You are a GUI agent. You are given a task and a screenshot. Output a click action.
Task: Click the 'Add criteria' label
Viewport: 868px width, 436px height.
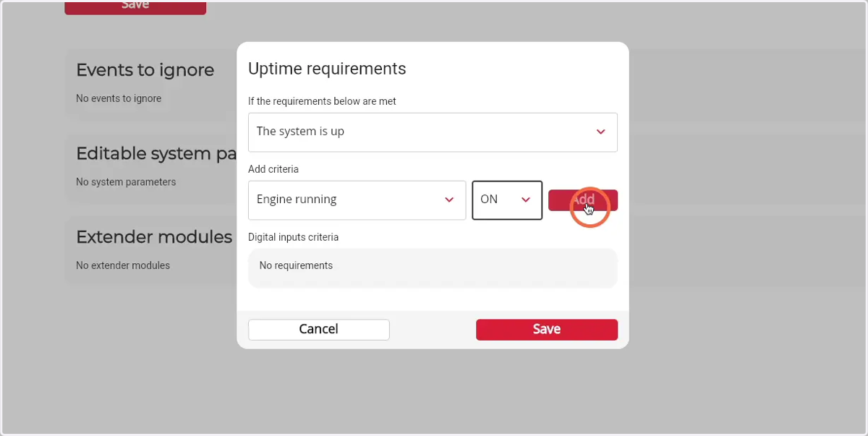[273, 169]
